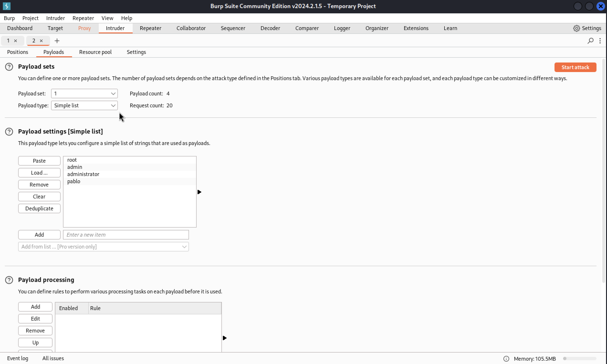The height and width of the screenshot is (364, 607).
Task: Click the search icon in toolbar
Action: pos(591,40)
